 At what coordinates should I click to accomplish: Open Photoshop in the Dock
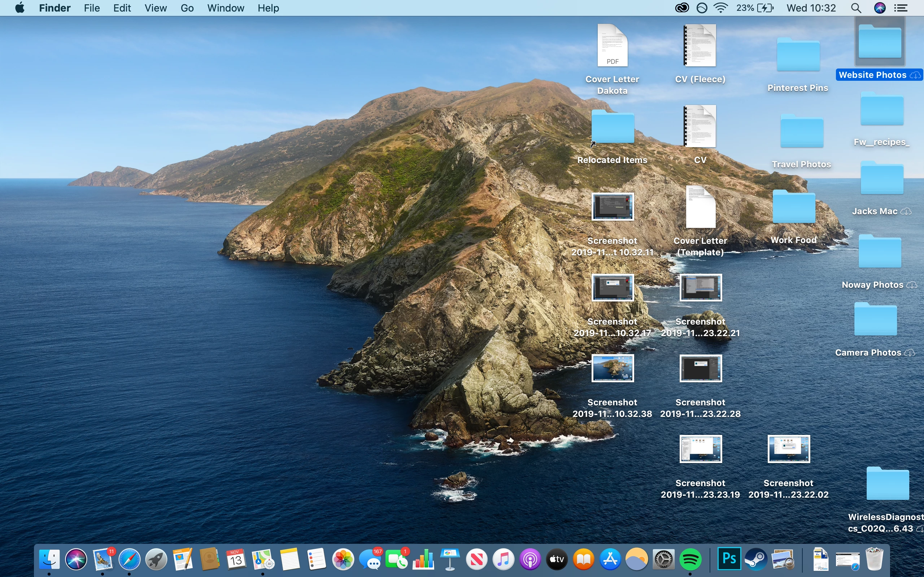pyautogui.click(x=729, y=559)
